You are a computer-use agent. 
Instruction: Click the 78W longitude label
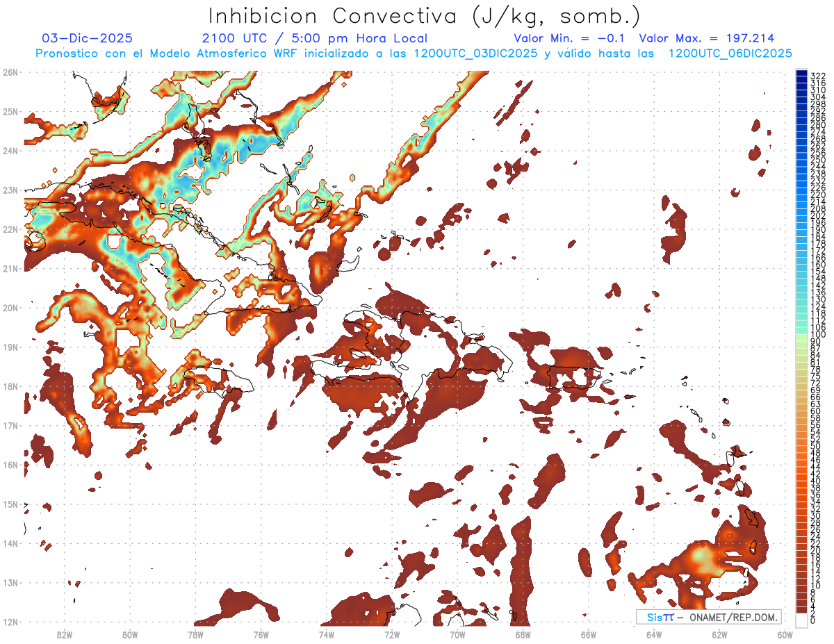click(195, 634)
